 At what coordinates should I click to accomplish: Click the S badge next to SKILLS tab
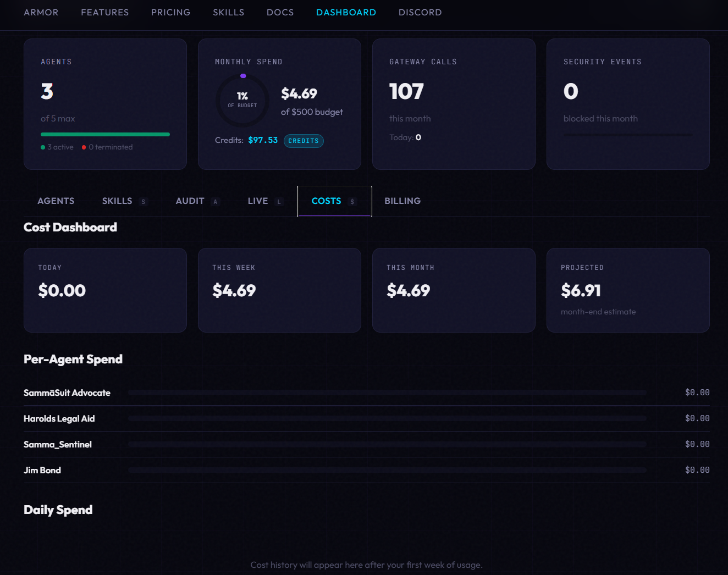(142, 201)
